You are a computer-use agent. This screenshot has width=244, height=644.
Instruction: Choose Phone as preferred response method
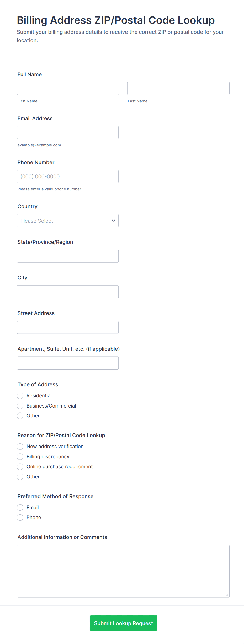point(20,517)
